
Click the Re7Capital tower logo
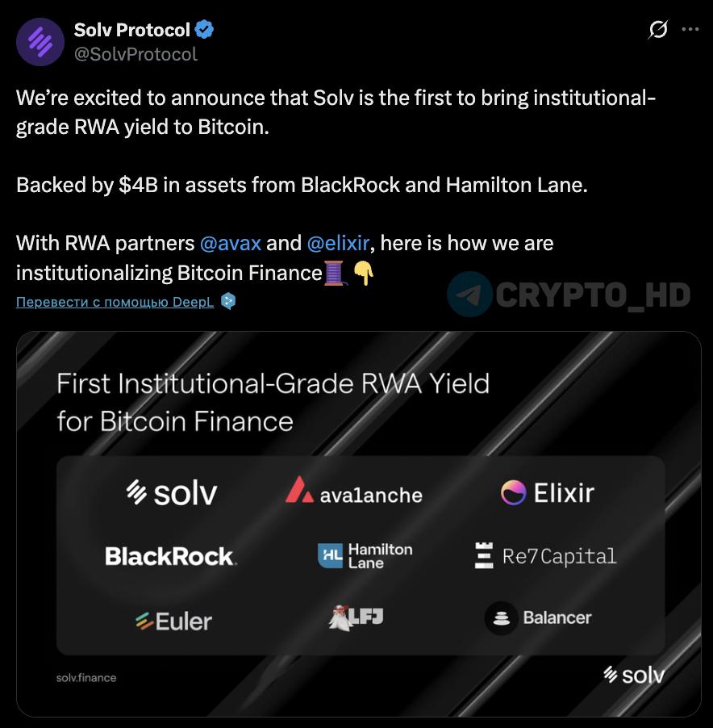click(x=484, y=555)
